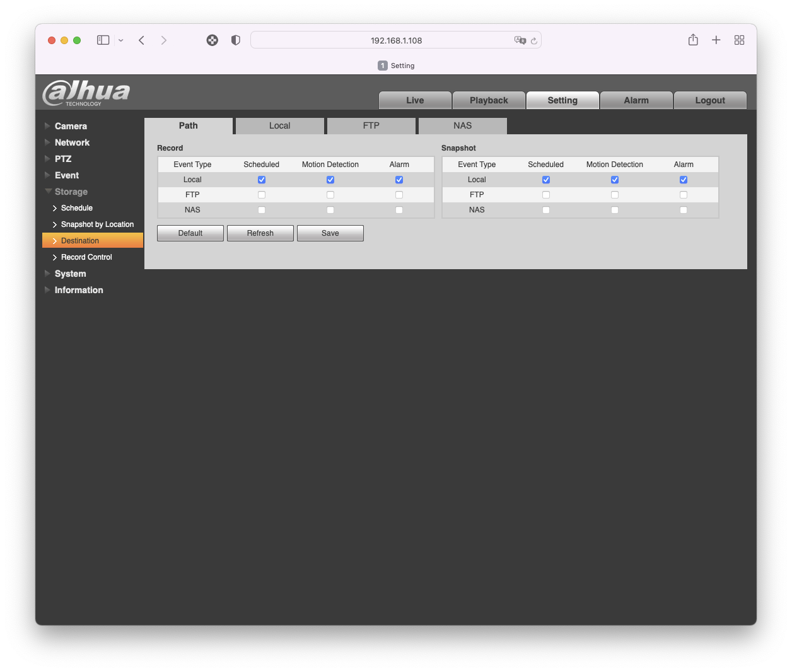Click the Snapshot section heading

458,148
